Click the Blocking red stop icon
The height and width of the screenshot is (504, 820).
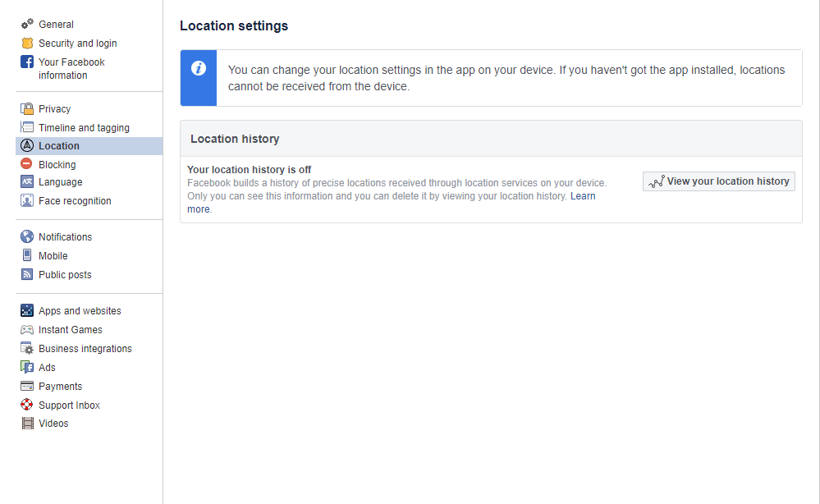click(x=27, y=165)
